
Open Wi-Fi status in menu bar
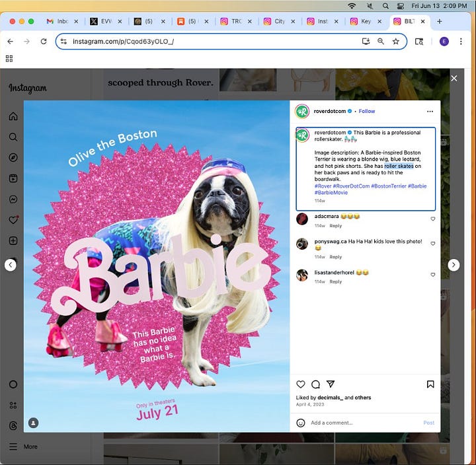(x=352, y=6)
